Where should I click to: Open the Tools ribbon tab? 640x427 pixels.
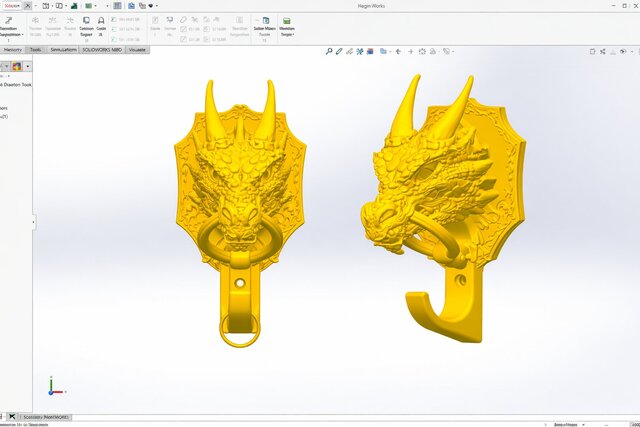[36, 48]
